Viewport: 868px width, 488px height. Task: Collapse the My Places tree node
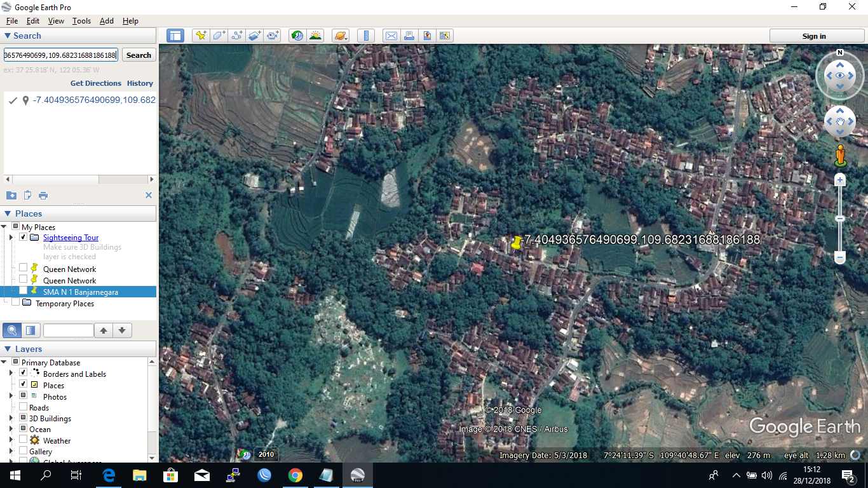click(4, 227)
